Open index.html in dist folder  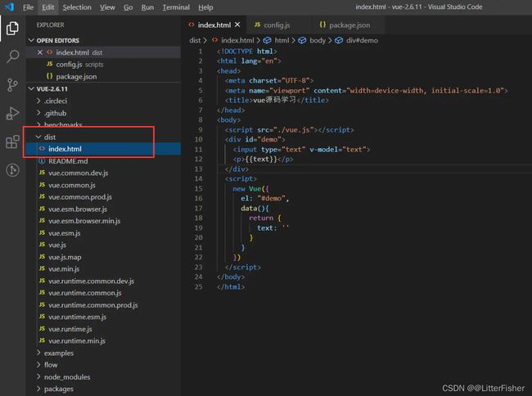pyautogui.click(x=65, y=149)
